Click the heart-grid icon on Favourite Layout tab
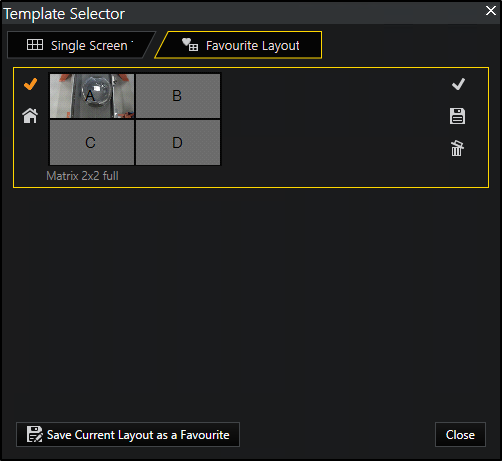This screenshot has width=502, height=461. [x=190, y=45]
